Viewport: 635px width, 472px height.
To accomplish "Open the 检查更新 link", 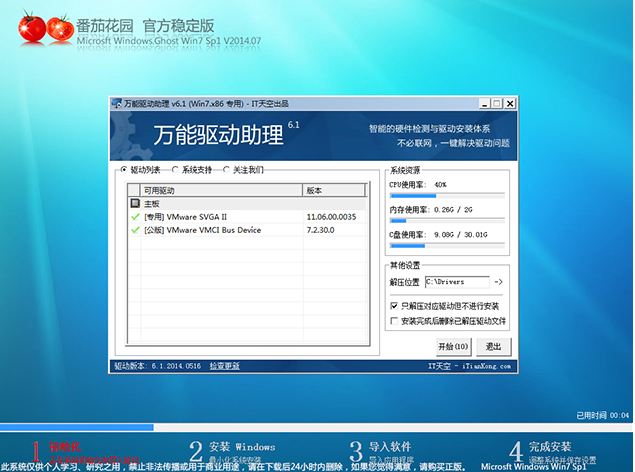I will pos(224,366).
